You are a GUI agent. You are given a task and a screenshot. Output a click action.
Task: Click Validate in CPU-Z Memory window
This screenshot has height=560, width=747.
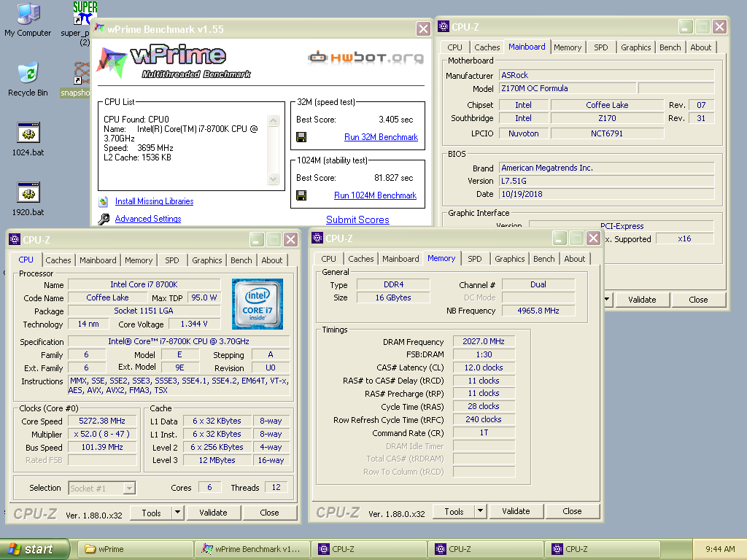(x=516, y=511)
